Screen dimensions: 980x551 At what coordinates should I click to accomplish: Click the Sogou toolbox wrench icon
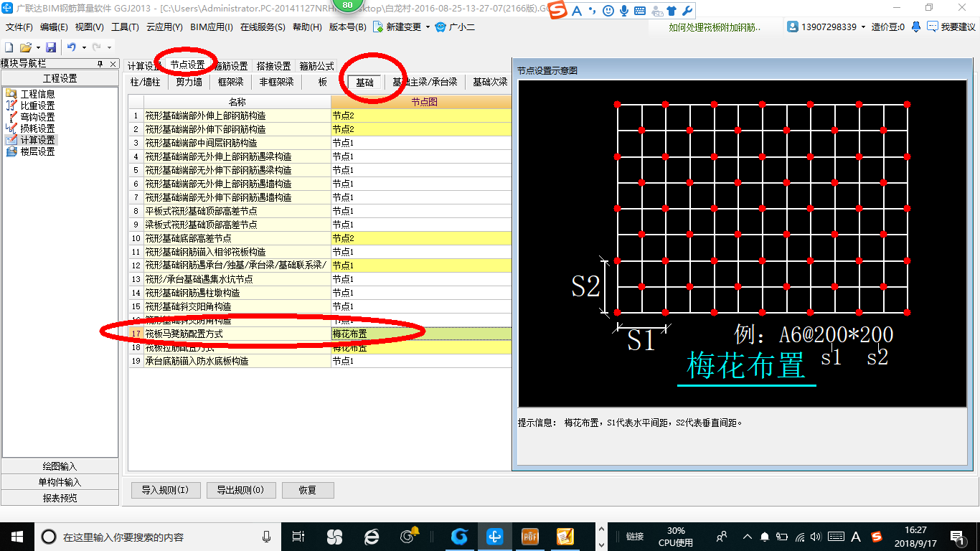[x=687, y=11]
